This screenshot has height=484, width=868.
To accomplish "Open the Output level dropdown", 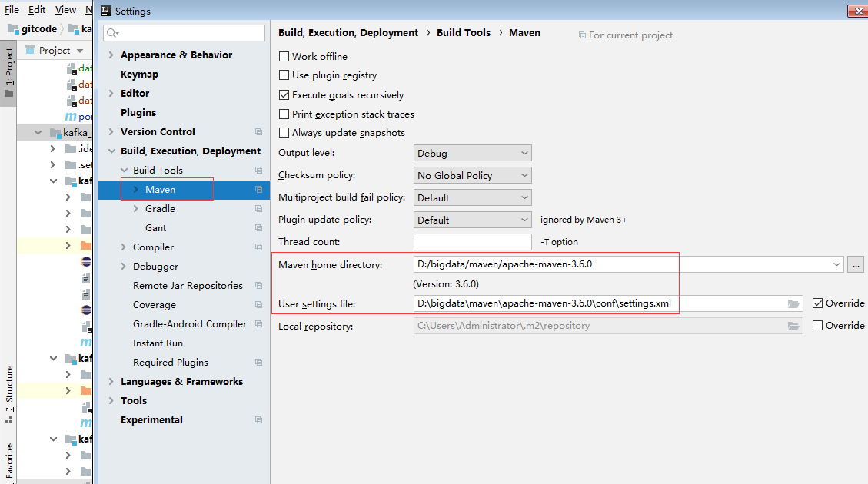I will pos(472,153).
